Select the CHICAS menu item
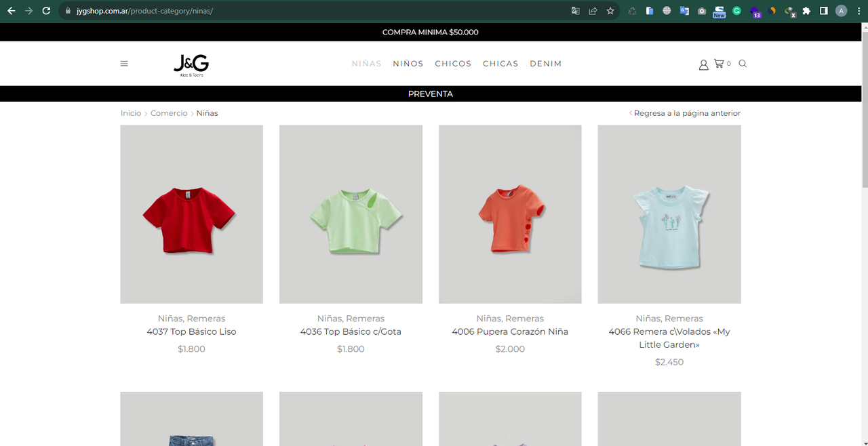This screenshot has width=868, height=446. [500, 64]
